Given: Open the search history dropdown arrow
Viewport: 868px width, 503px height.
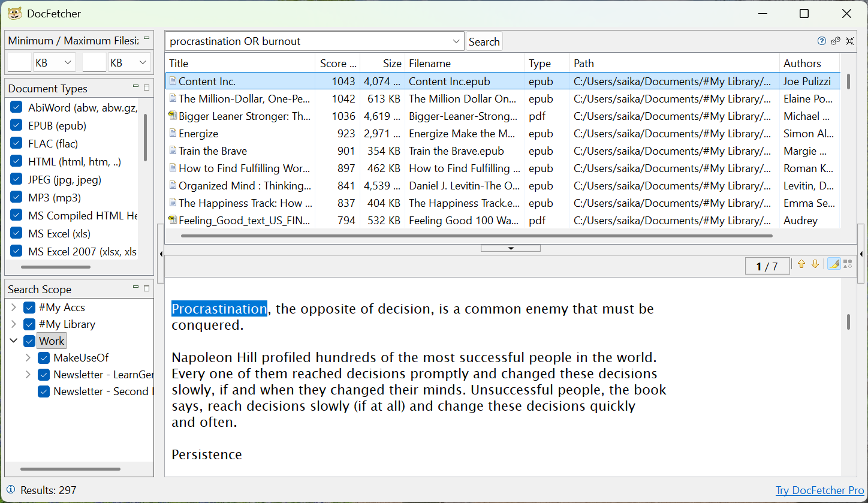Looking at the screenshot, I should [x=456, y=41].
